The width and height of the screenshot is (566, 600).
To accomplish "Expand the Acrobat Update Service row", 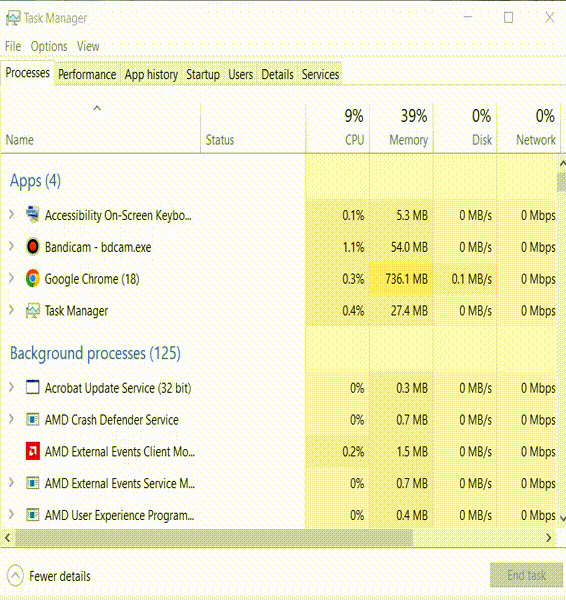I will tap(11, 387).
